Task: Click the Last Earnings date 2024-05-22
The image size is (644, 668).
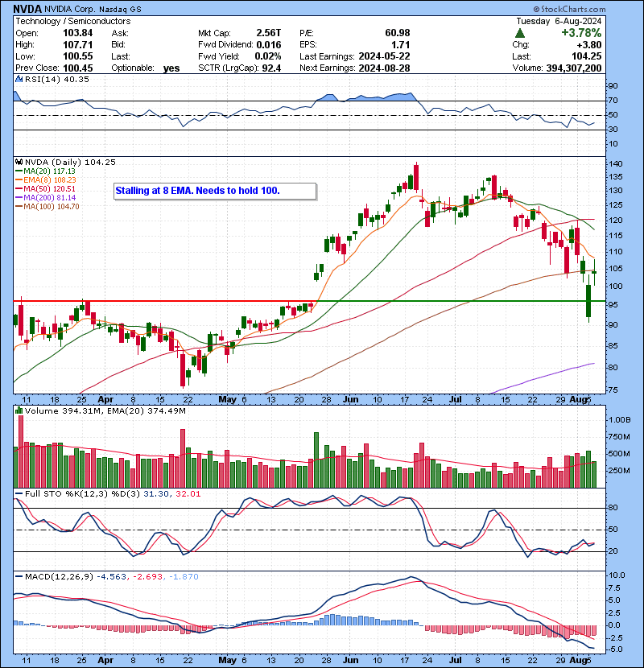Action: coord(384,56)
